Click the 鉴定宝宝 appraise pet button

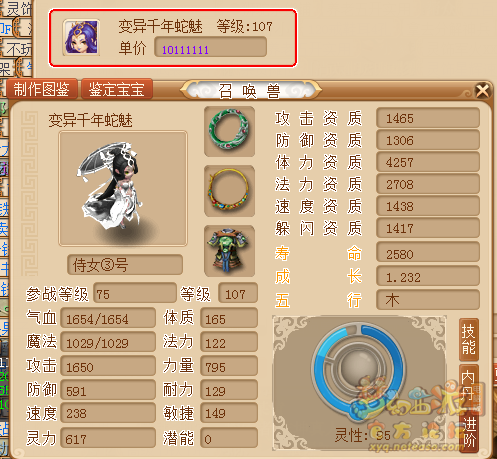pyautogui.click(x=116, y=89)
